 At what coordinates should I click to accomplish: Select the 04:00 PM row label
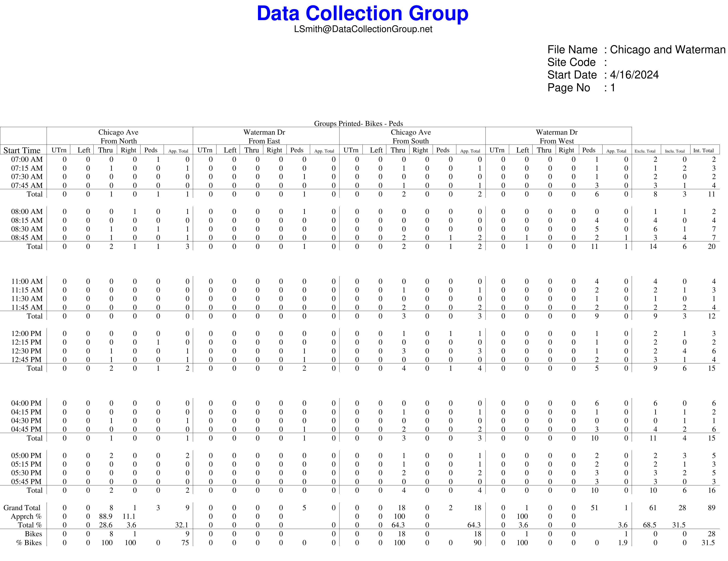(26, 403)
